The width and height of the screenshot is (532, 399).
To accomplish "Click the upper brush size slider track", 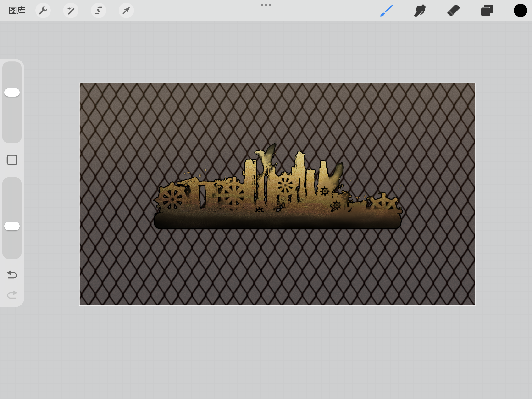I will (x=12, y=120).
